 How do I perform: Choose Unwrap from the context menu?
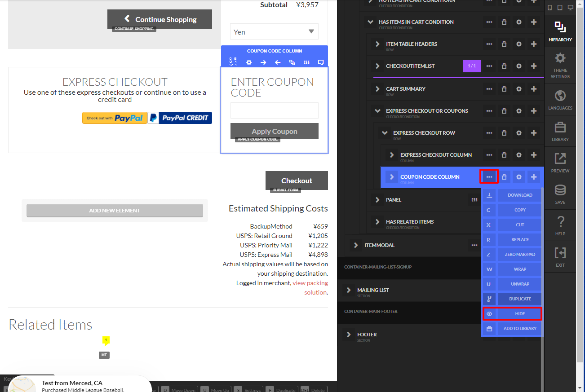pos(512,284)
